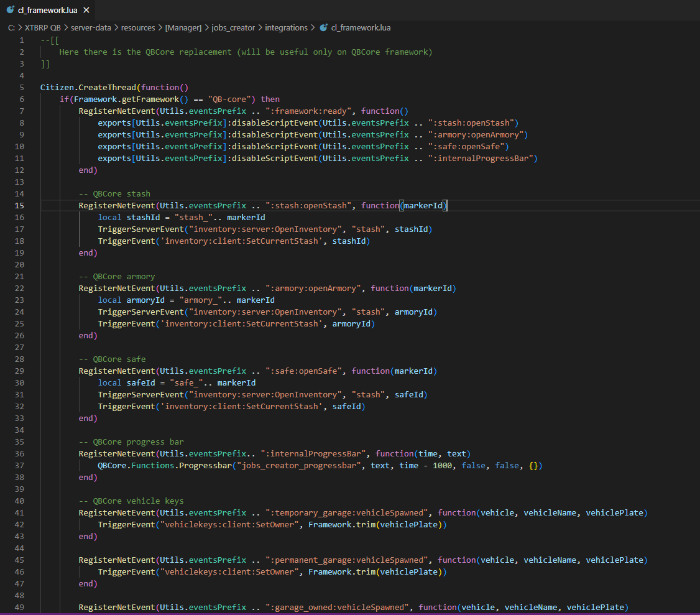Open the server-data breadcrumb folder
Viewport: 700px width, 615px height.
pos(91,28)
